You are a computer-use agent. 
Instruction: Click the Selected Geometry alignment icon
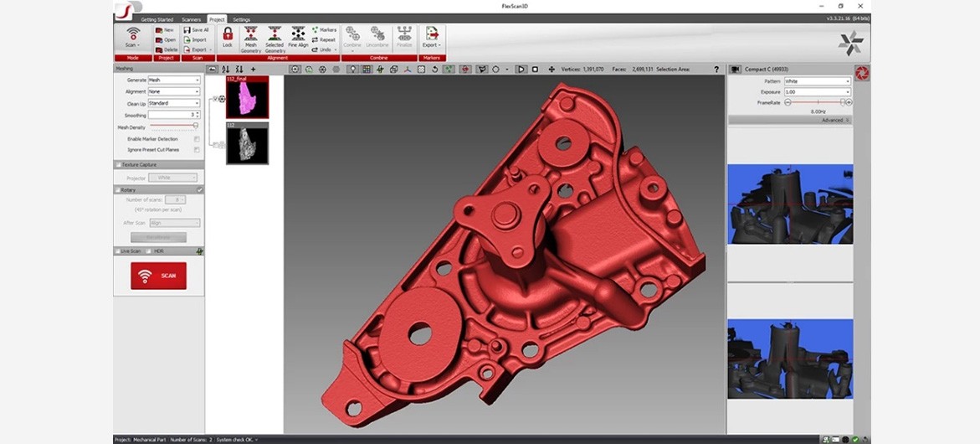point(275,39)
